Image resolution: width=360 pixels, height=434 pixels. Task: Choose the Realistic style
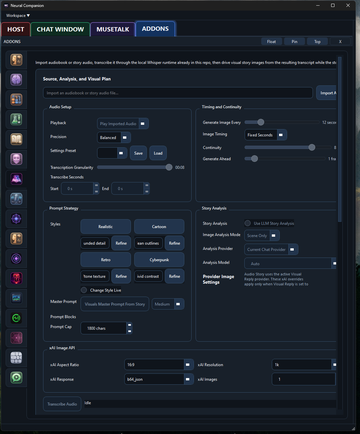point(105,227)
